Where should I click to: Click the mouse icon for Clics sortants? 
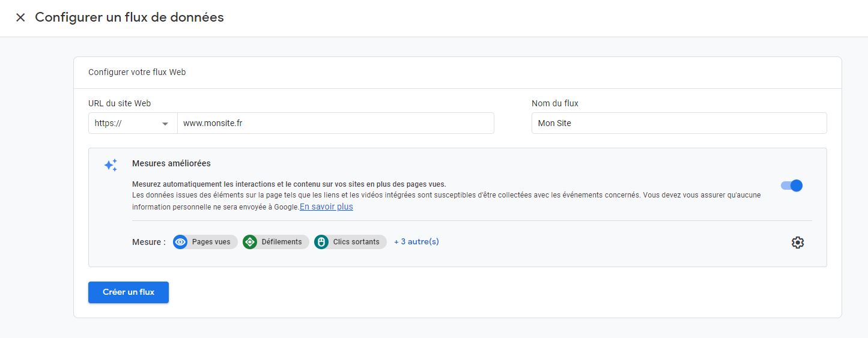[x=321, y=242]
